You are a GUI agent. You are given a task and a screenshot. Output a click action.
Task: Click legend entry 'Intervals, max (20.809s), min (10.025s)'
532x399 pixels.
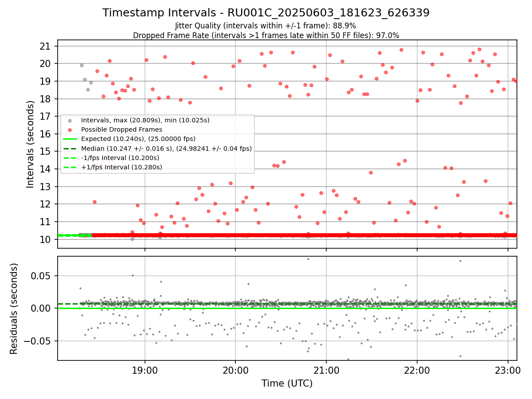click(145, 120)
